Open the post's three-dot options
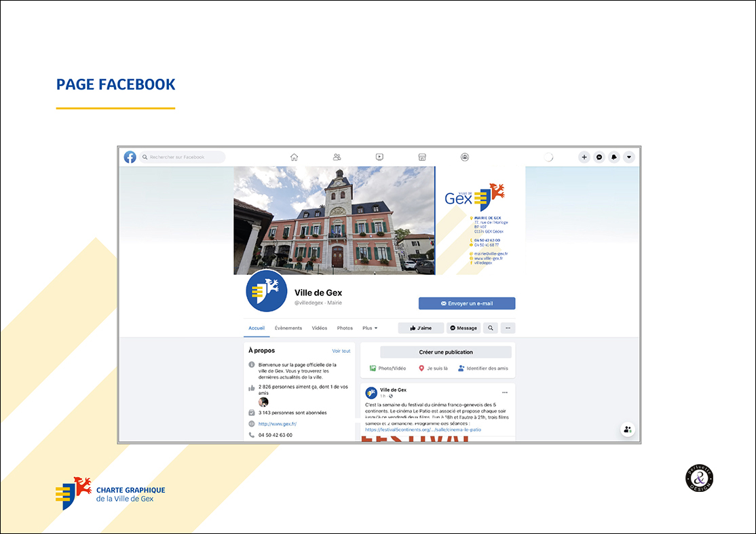The image size is (756, 534). (504, 392)
